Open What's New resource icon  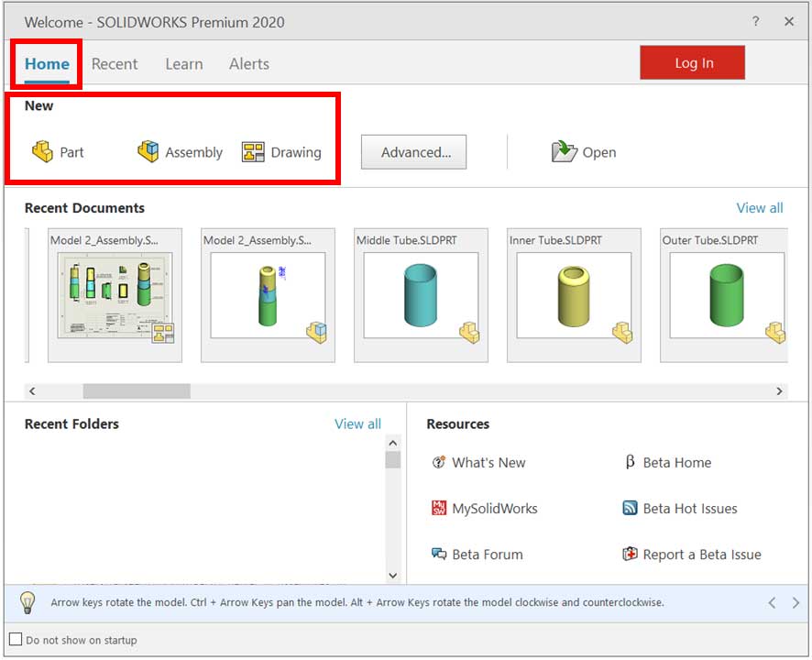tap(439, 462)
